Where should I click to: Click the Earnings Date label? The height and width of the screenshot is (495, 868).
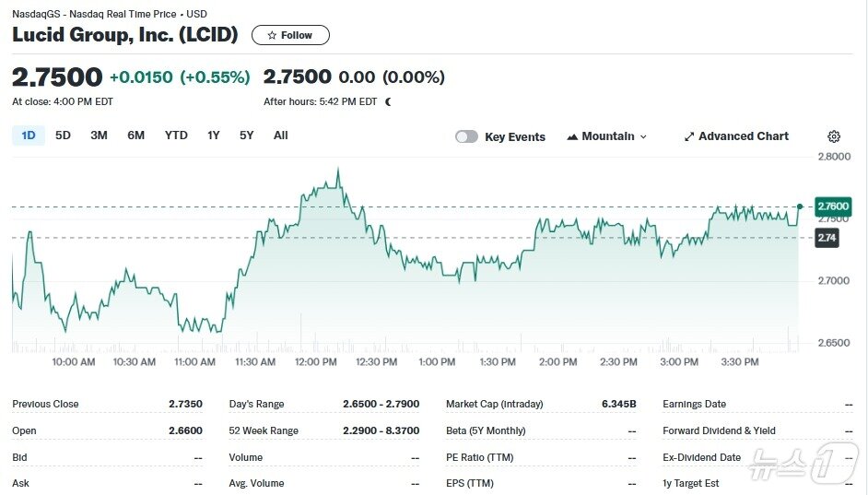[x=694, y=404]
